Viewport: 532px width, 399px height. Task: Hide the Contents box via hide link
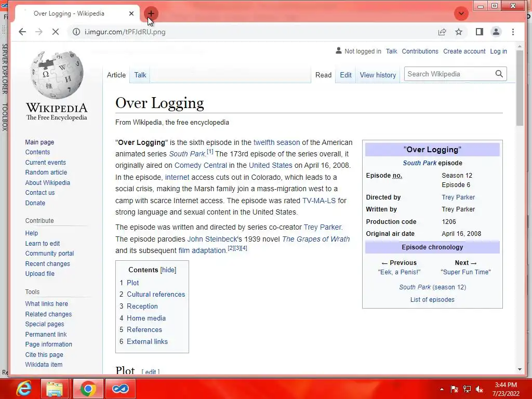tap(168, 270)
